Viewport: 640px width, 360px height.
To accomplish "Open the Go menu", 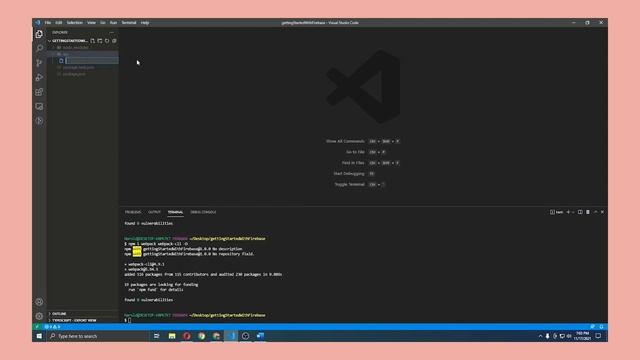I will [103, 23].
